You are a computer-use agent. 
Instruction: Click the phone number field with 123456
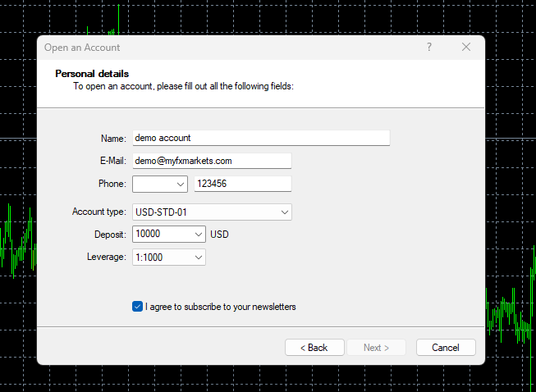tap(242, 184)
